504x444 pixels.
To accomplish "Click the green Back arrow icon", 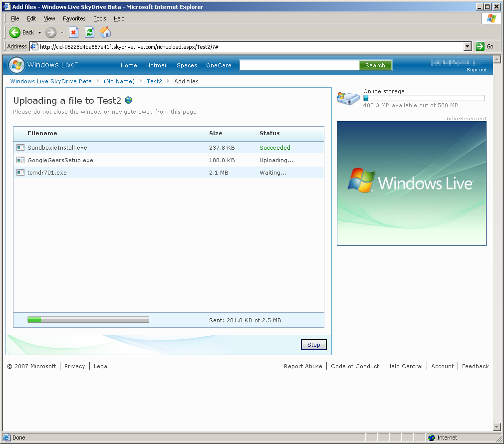I will click(x=15, y=32).
